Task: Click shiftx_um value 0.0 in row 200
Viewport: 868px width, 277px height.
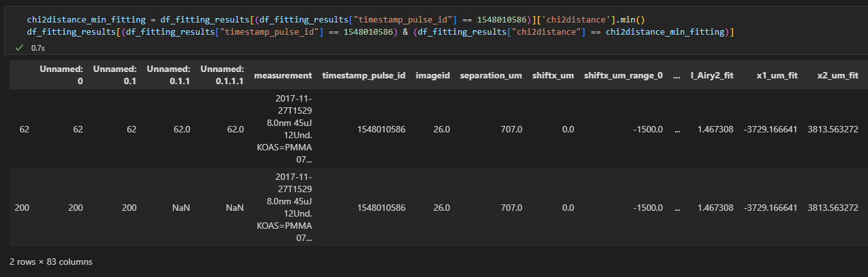Action: pos(567,208)
